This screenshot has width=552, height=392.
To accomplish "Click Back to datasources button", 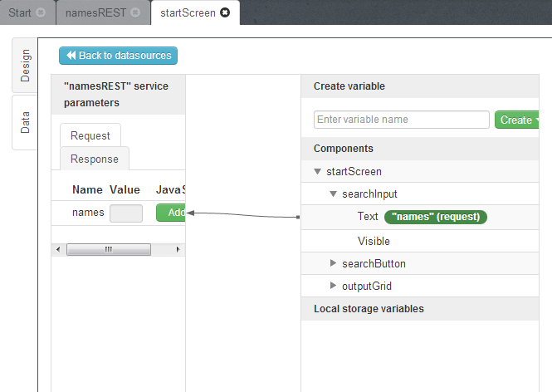I will [118, 56].
